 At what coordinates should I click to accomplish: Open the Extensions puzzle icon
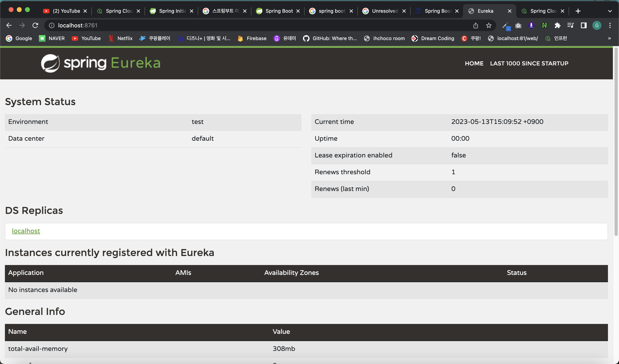coord(558,25)
